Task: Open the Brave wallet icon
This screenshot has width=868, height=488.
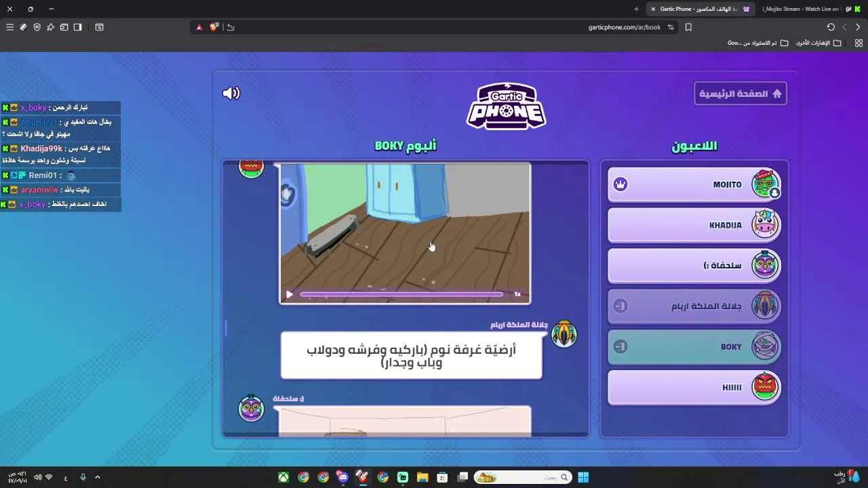Action: tap(64, 27)
